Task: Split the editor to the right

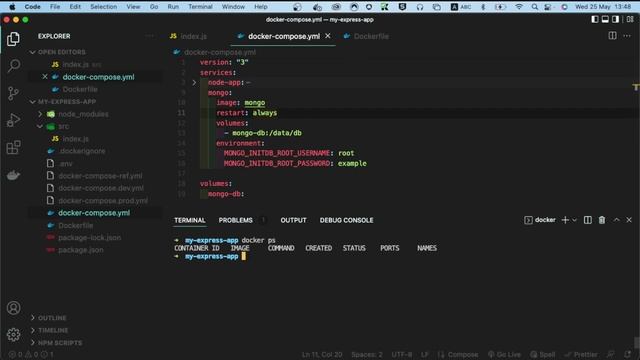Action: (x=612, y=36)
